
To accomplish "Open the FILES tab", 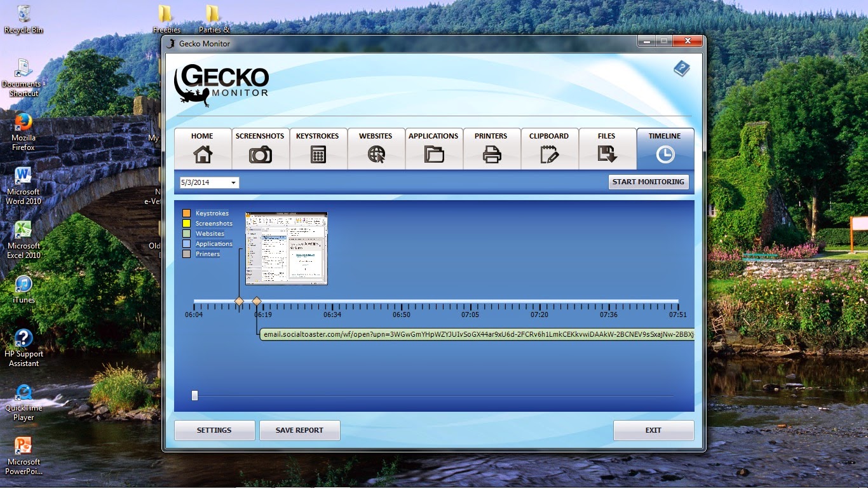I will click(607, 149).
